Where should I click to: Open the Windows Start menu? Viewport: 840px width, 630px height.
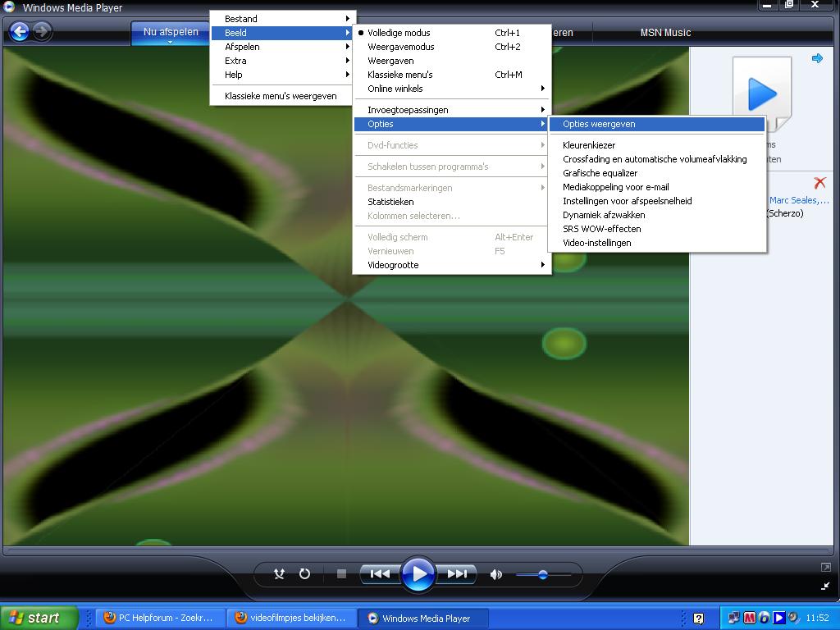tap(39, 618)
